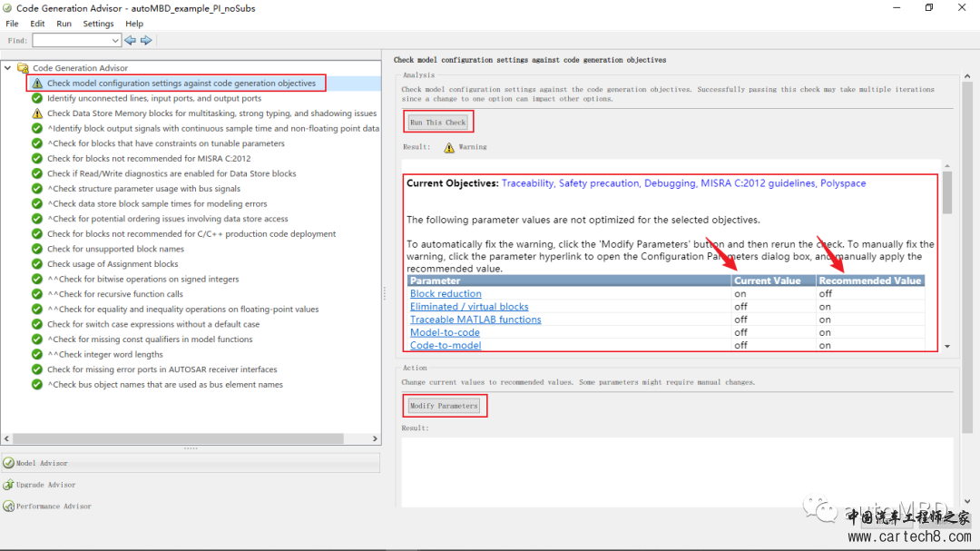The width and height of the screenshot is (980, 551).
Task: Select the Check Data Store Memory blocks item
Action: pyautogui.click(x=211, y=113)
